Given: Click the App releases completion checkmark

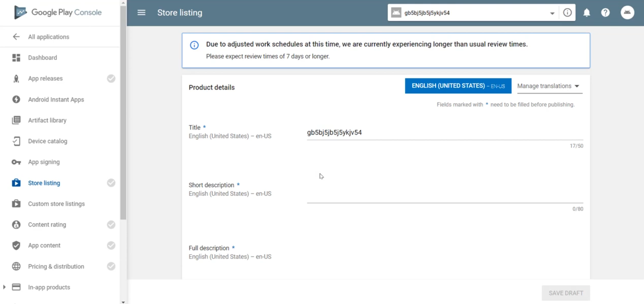Looking at the screenshot, I should tap(111, 78).
